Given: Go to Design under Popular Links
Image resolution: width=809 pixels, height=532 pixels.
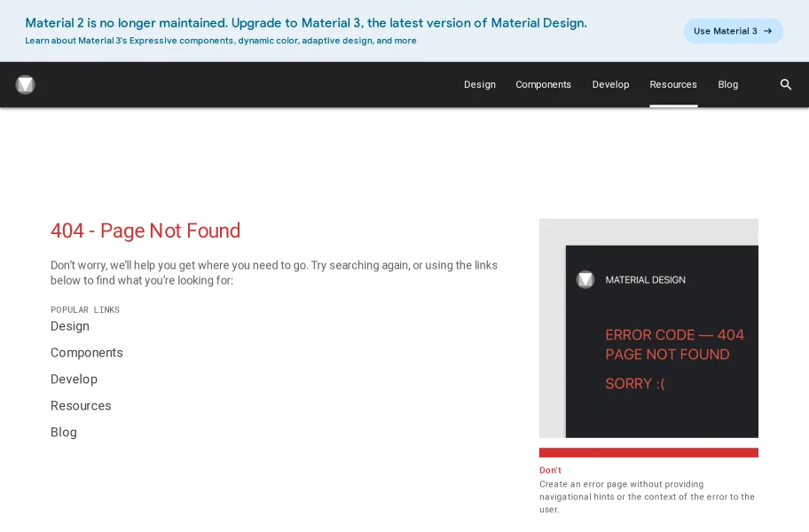Looking at the screenshot, I should click(x=70, y=326).
